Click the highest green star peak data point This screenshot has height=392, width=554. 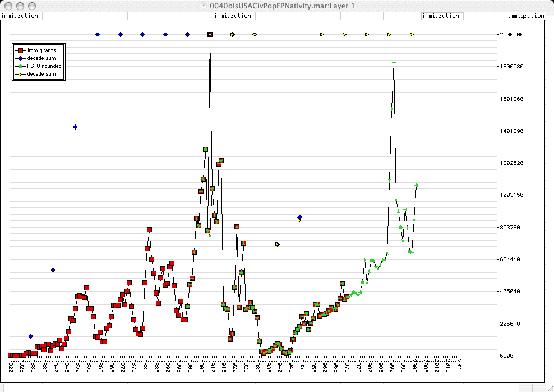tap(394, 62)
